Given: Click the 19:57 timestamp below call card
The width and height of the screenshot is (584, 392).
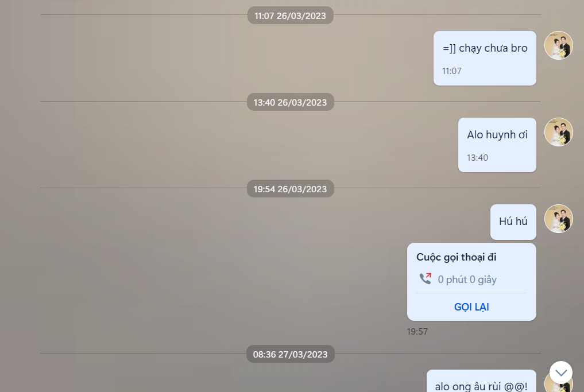Looking at the screenshot, I should pyautogui.click(x=417, y=332).
